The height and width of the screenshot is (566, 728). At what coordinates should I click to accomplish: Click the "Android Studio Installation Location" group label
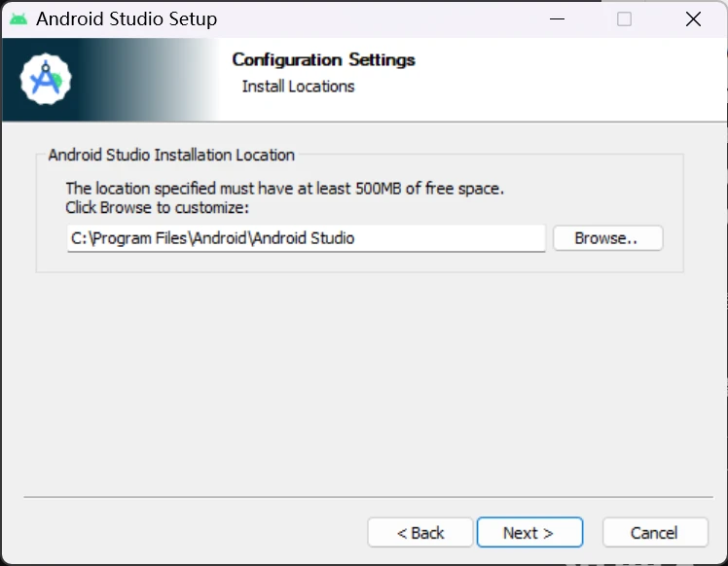(171, 155)
